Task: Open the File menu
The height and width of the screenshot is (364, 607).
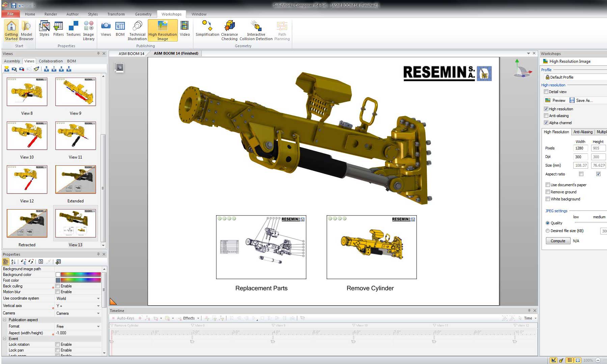Action: coord(10,14)
